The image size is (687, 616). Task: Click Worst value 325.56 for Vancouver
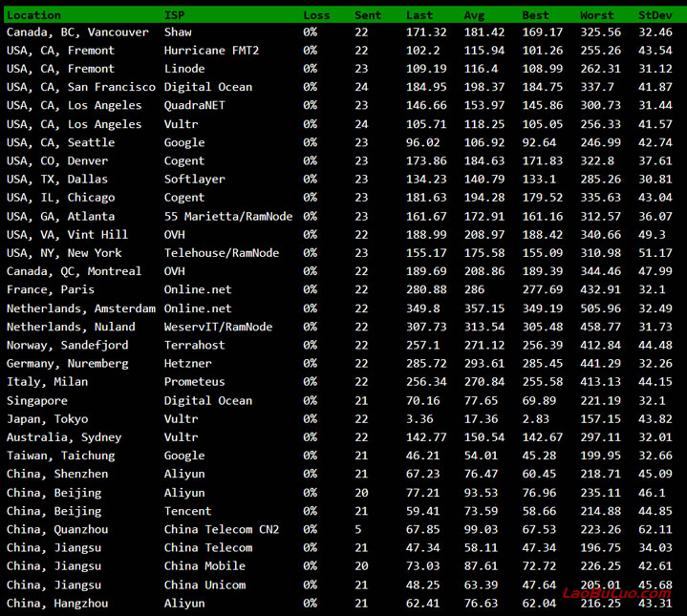600,32
